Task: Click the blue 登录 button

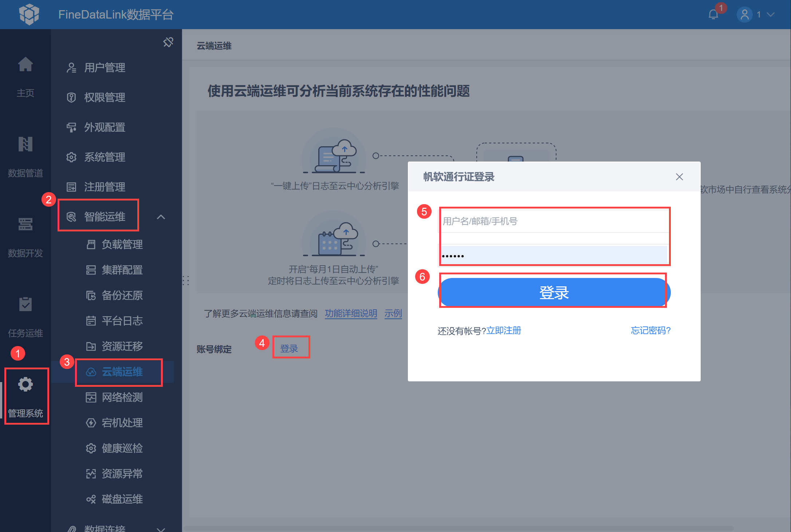Action: [x=554, y=293]
